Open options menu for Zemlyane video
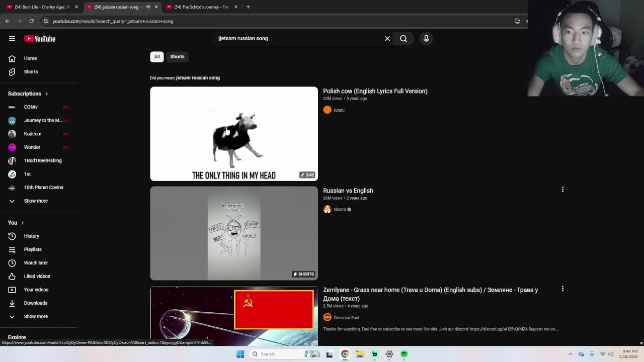 coord(562,289)
